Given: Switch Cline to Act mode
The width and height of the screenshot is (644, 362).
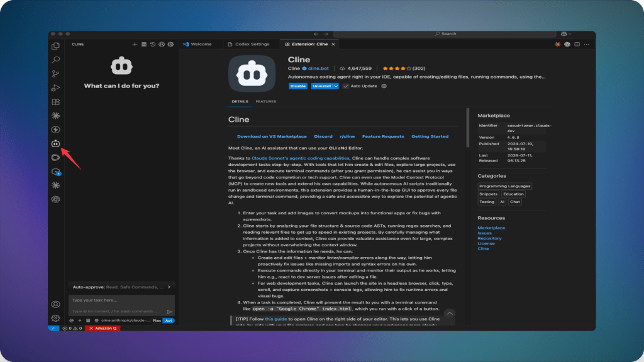Looking at the screenshot, I should point(169,321).
